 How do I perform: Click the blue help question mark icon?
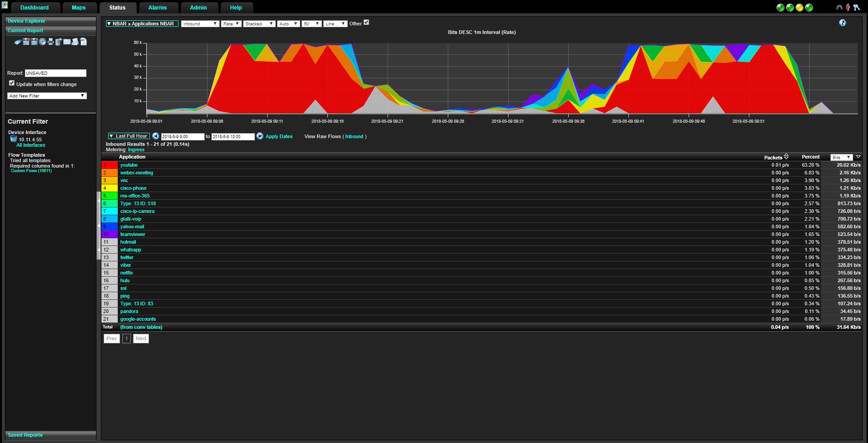point(843,23)
